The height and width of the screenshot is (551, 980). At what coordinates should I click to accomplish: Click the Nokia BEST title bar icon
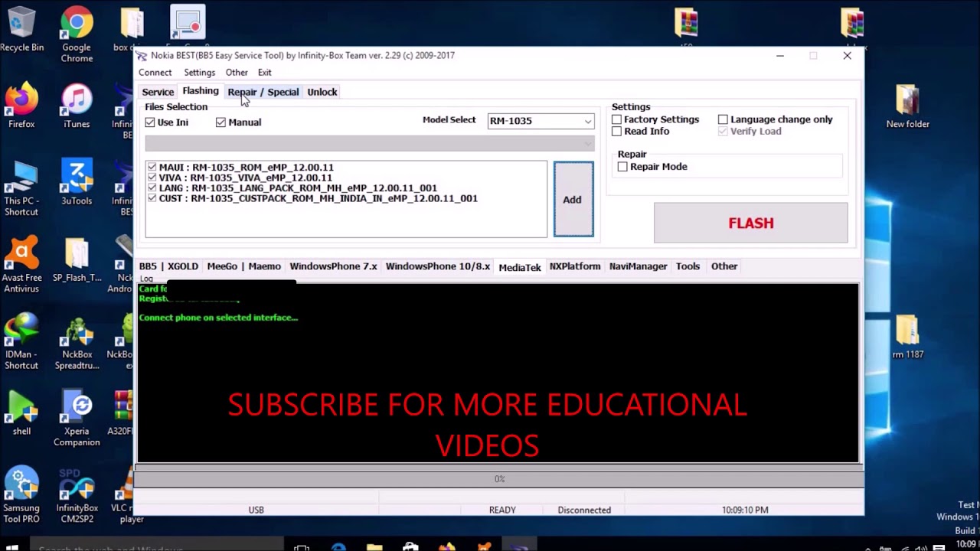click(x=142, y=55)
